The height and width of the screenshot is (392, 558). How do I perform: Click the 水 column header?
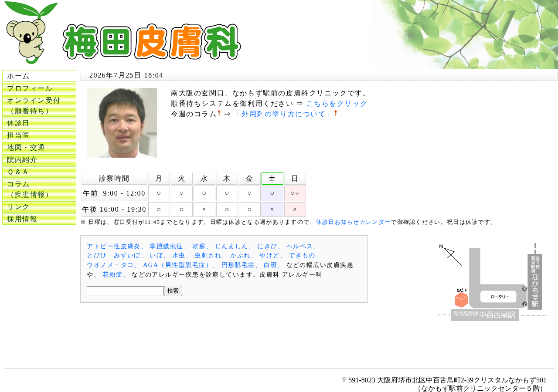pyautogui.click(x=204, y=179)
